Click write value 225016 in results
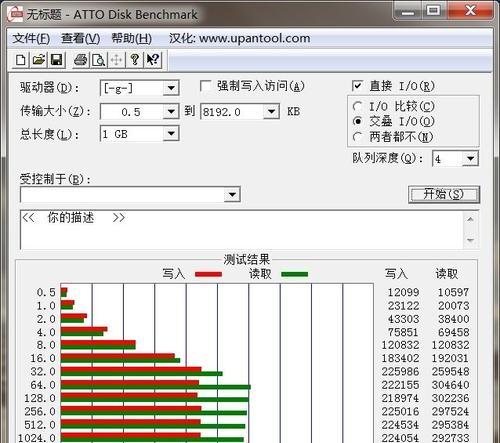This screenshot has width=500, height=443. point(400,412)
